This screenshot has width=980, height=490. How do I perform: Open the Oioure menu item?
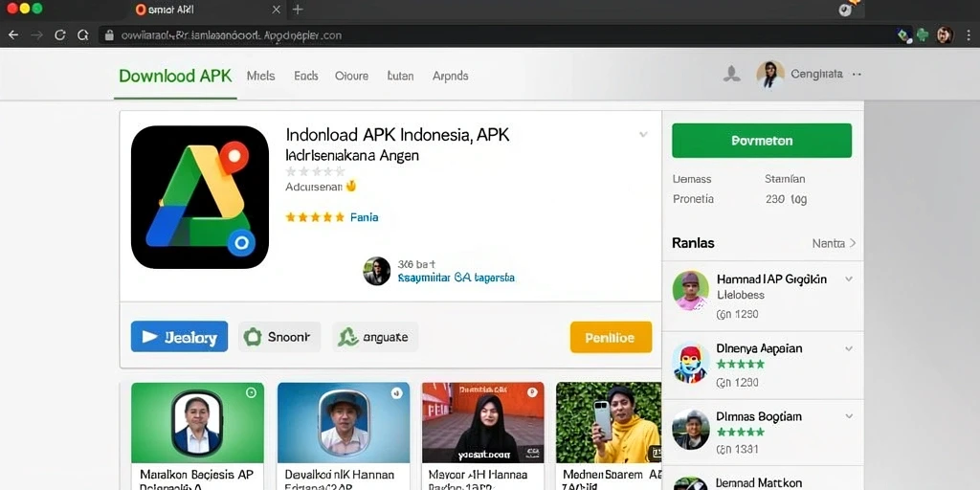[x=351, y=77]
